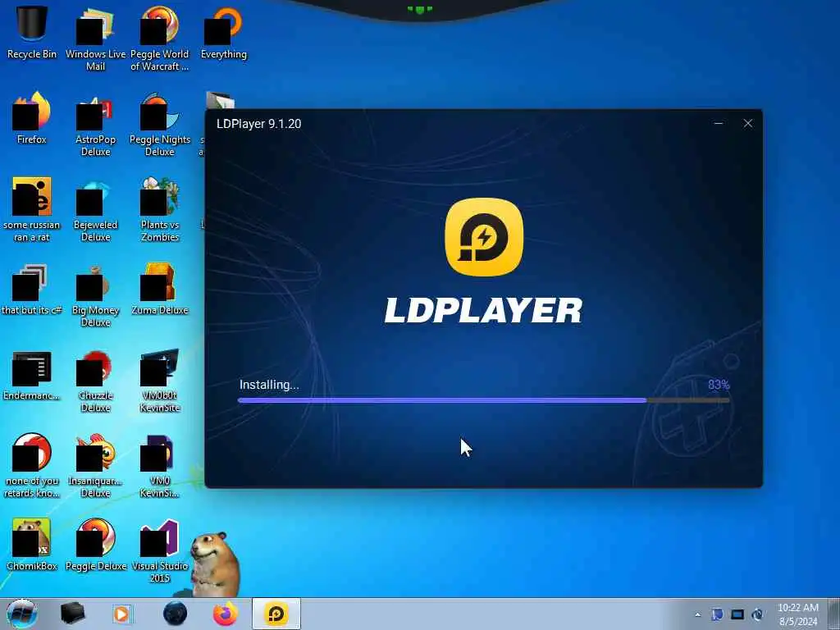Viewport: 840px width, 630px height.
Task: Click the hamster character on the desktop
Action: [x=214, y=564]
